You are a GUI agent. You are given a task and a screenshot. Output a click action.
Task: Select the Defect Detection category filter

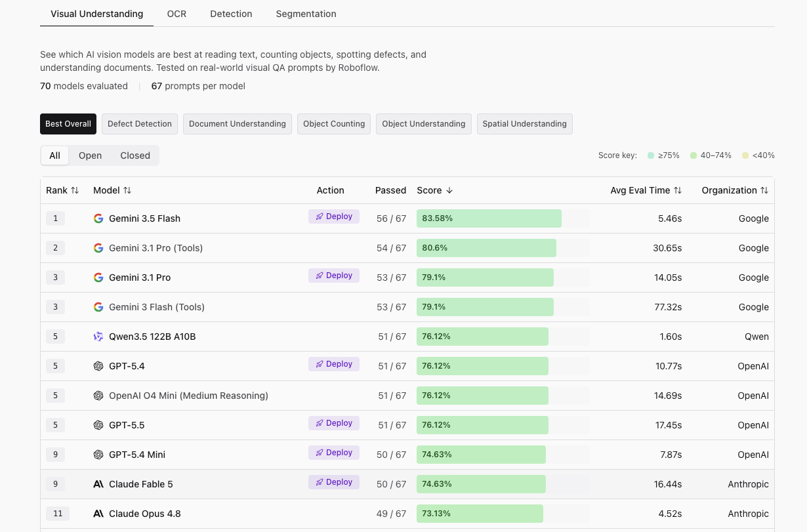tap(140, 124)
